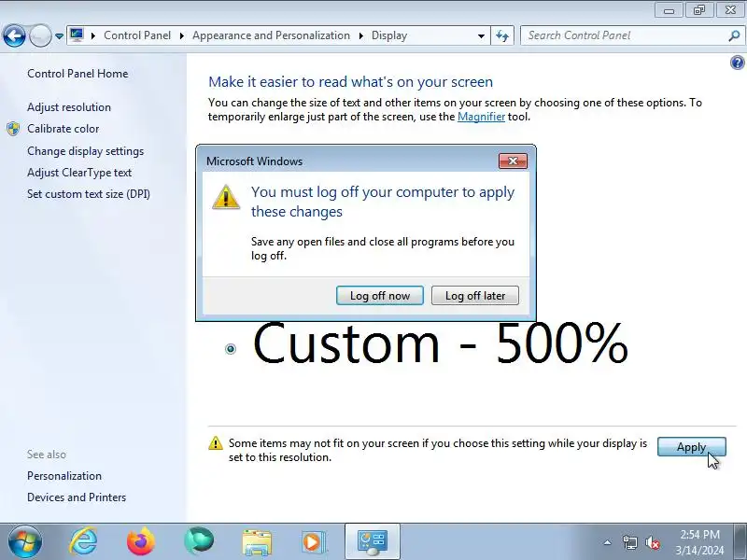The image size is (747, 560).
Task: Focus the Search Control Panel field
Action: (626, 35)
